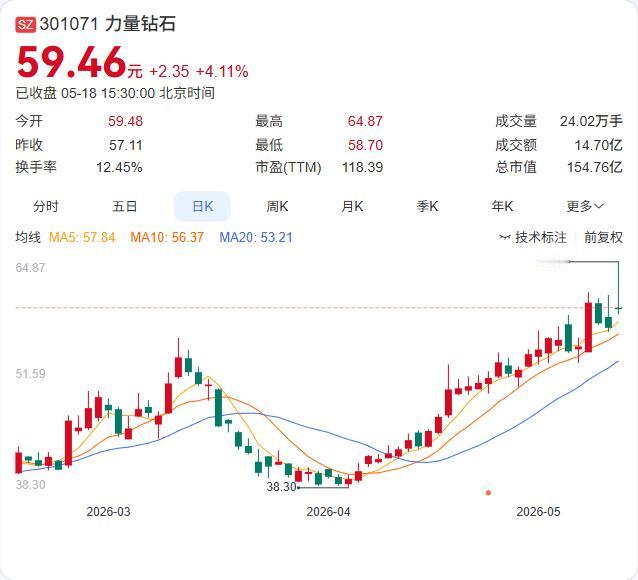Open the 季K quarterly chart tab

tap(427, 206)
